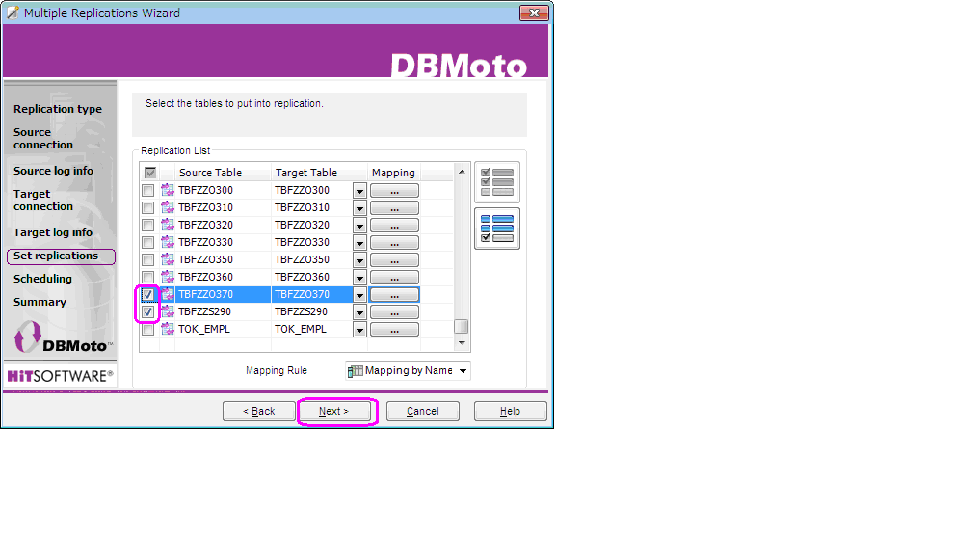Image resolution: width=980 pixels, height=539 pixels.
Task: Close the Multiple Replications Wizard window
Action: point(534,13)
